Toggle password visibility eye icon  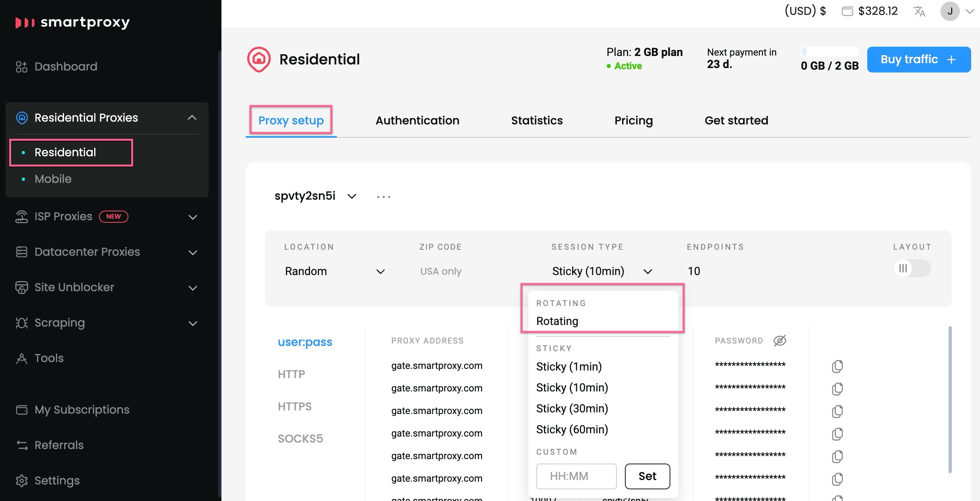click(780, 341)
